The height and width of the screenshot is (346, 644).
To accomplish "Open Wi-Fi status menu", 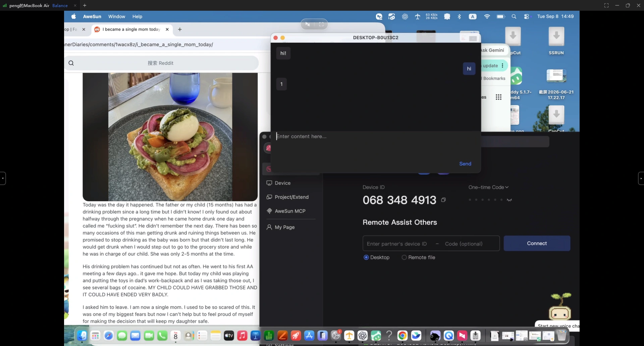I will click(487, 16).
